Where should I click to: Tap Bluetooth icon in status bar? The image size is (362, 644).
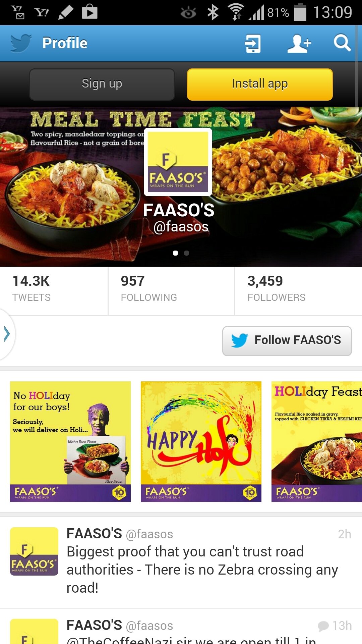coord(213,13)
